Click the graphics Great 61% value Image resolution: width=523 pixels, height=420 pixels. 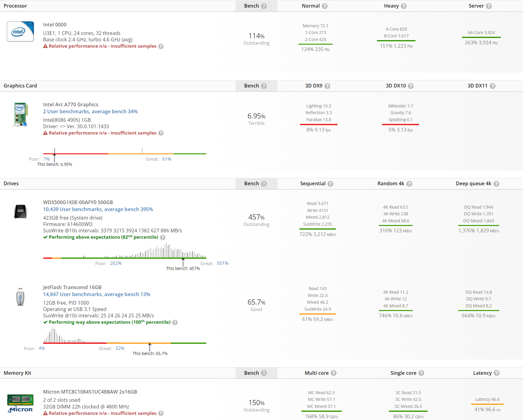click(x=167, y=159)
